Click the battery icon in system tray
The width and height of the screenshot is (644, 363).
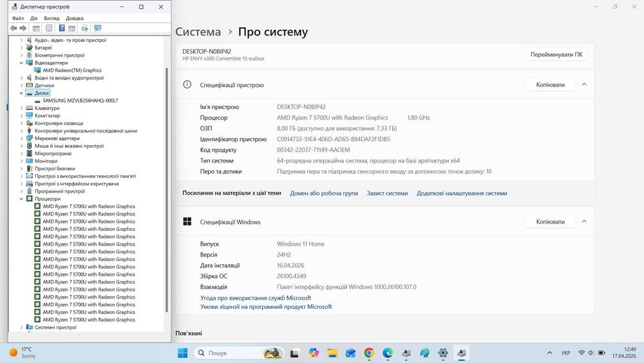click(601, 353)
